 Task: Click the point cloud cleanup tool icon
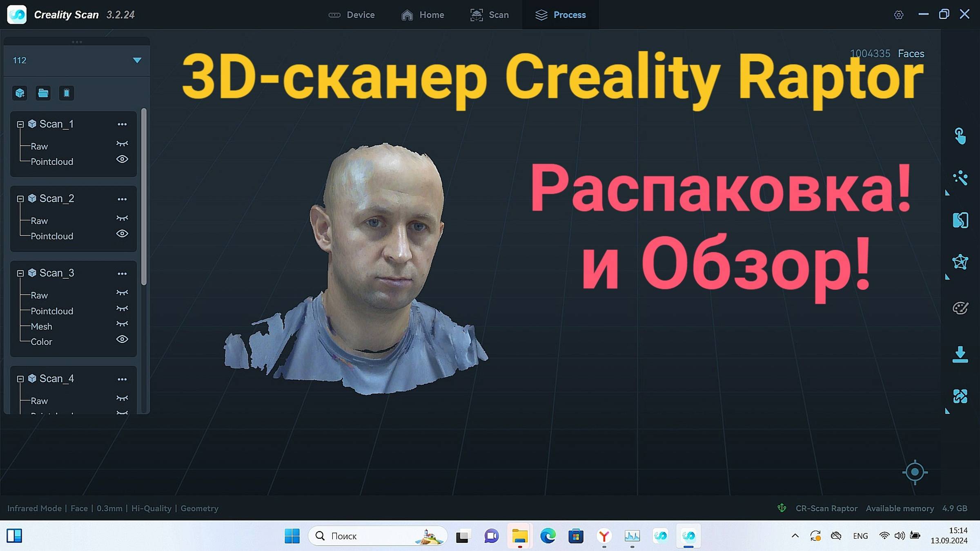pos(960,178)
